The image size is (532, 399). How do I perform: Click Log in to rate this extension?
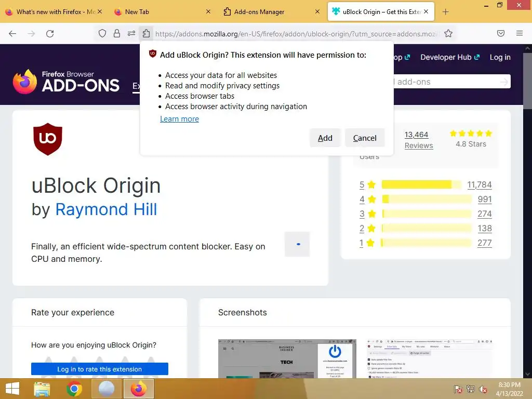(x=99, y=369)
